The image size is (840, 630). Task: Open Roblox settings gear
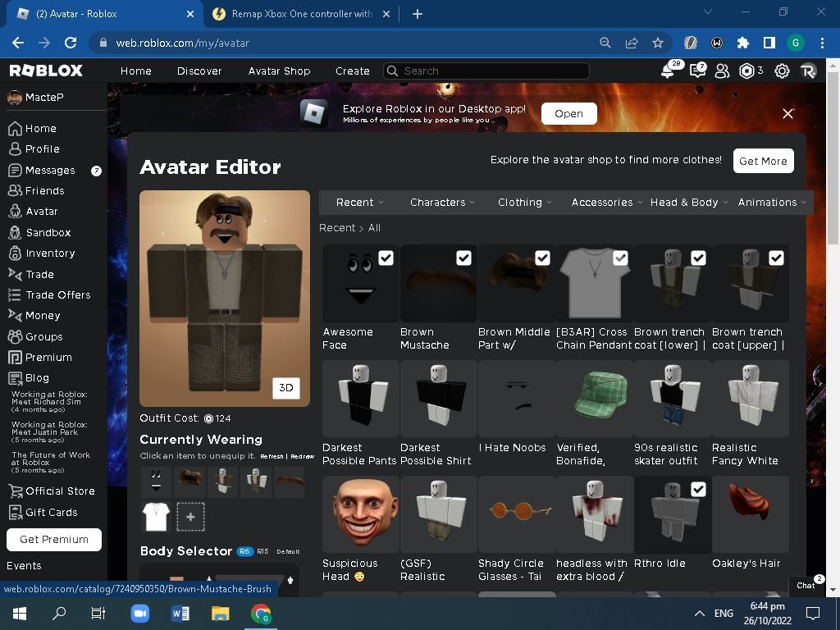(x=781, y=71)
